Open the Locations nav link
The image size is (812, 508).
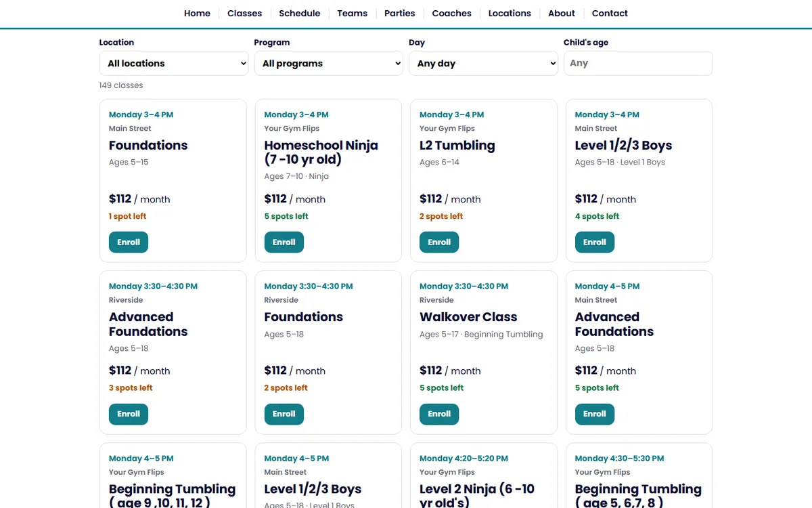pyautogui.click(x=510, y=14)
